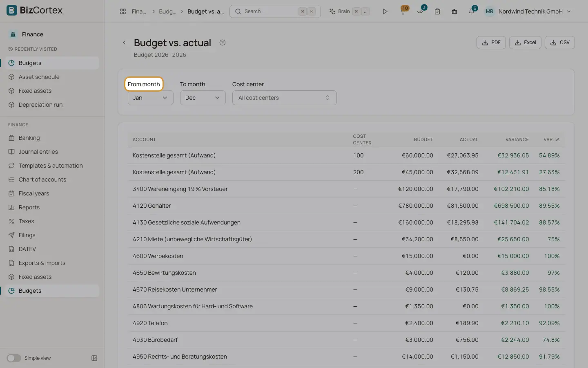This screenshot has width=588, height=368.
Task: Open the robot assistant icon
Action: point(454,11)
